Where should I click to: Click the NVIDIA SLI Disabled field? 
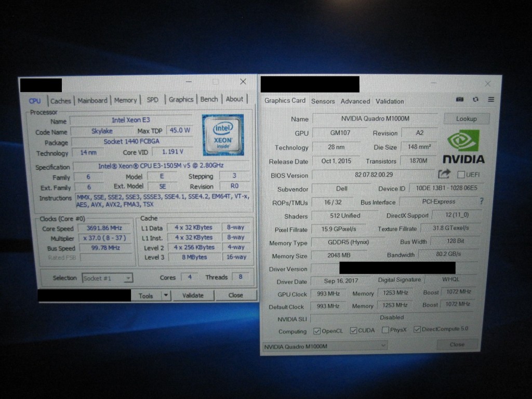coord(392,317)
